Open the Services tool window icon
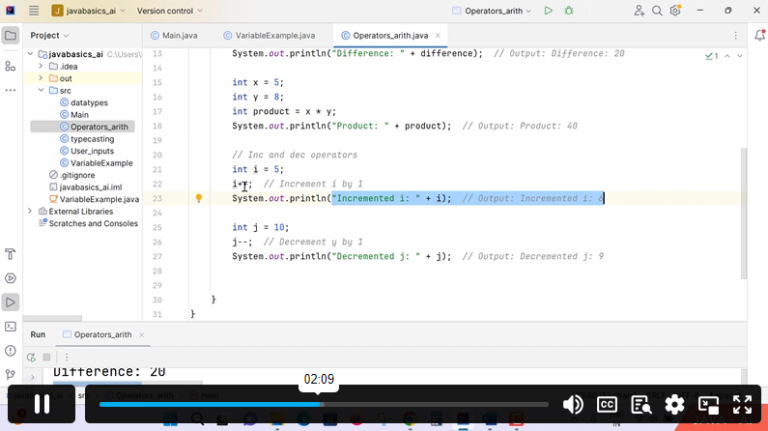 10,278
